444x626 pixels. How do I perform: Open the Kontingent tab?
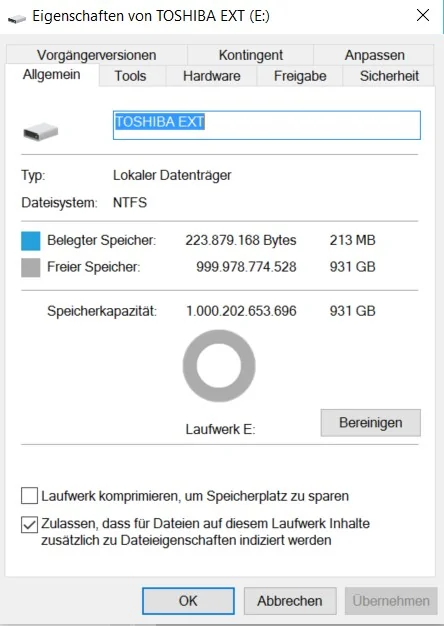click(x=251, y=55)
